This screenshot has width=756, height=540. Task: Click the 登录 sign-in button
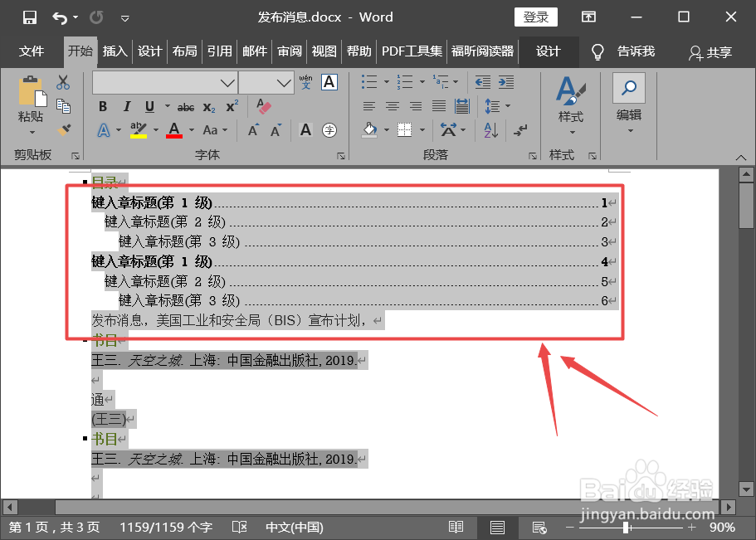(x=535, y=17)
